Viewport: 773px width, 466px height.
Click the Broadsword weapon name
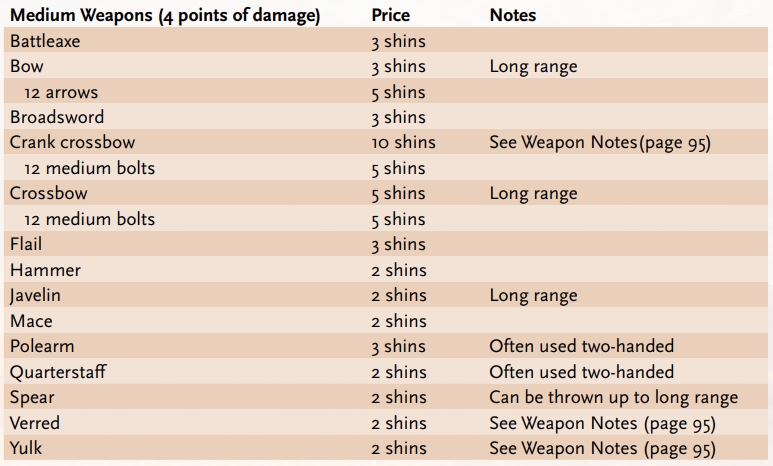pos(56,118)
